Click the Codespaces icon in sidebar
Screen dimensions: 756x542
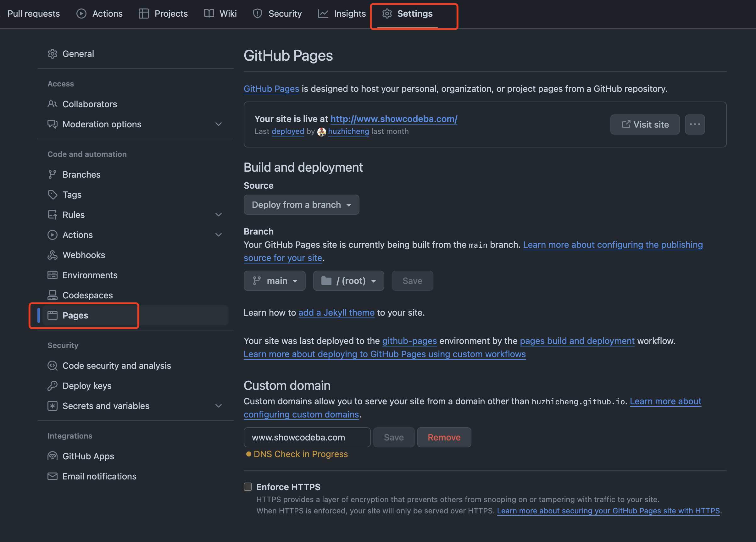[x=52, y=295]
